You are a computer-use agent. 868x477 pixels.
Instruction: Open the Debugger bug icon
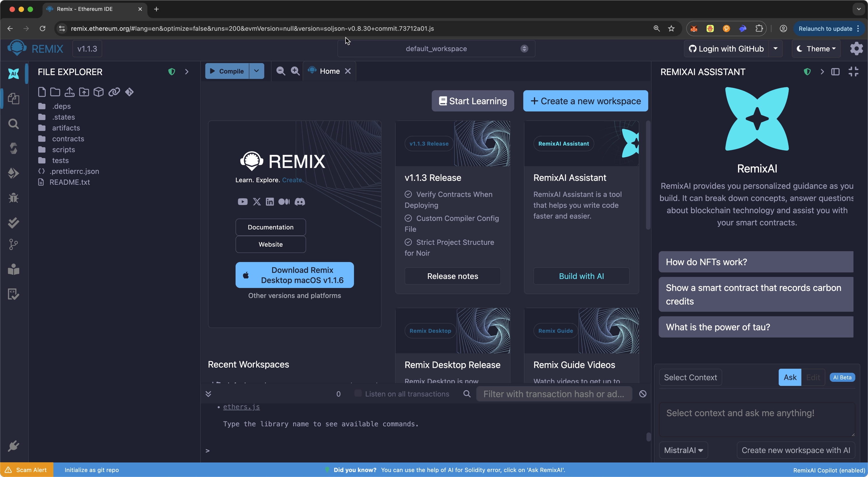tap(13, 198)
